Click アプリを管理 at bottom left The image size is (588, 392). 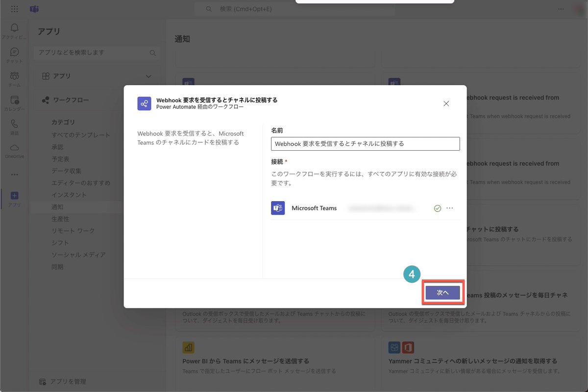click(x=62, y=381)
